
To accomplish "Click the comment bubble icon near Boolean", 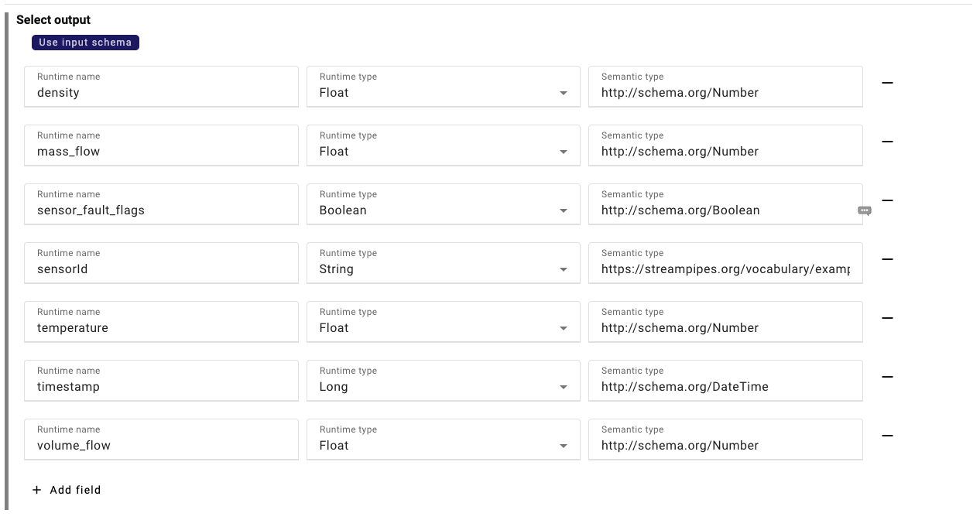I will (x=864, y=210).
